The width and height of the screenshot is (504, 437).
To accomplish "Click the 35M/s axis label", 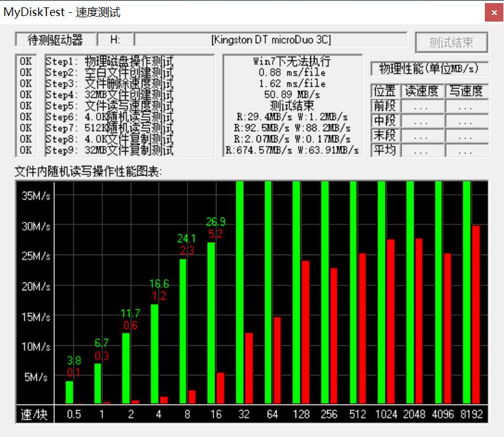I will tap(36, 196).
